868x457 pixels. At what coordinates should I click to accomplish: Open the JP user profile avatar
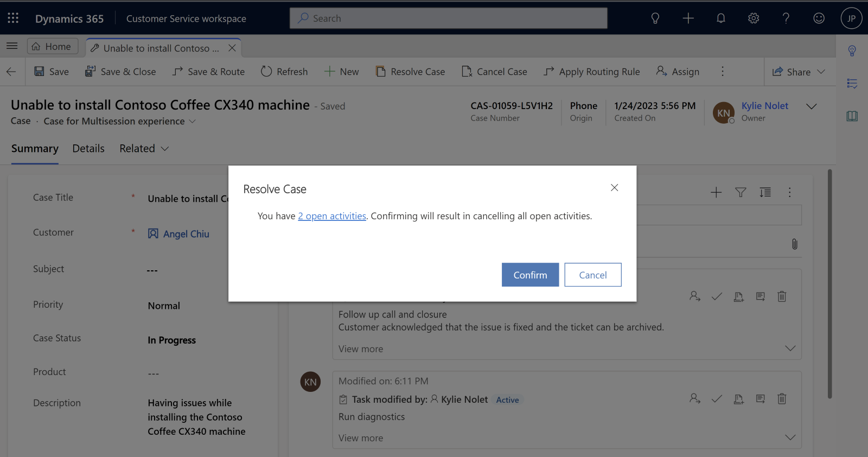[851, 18]
